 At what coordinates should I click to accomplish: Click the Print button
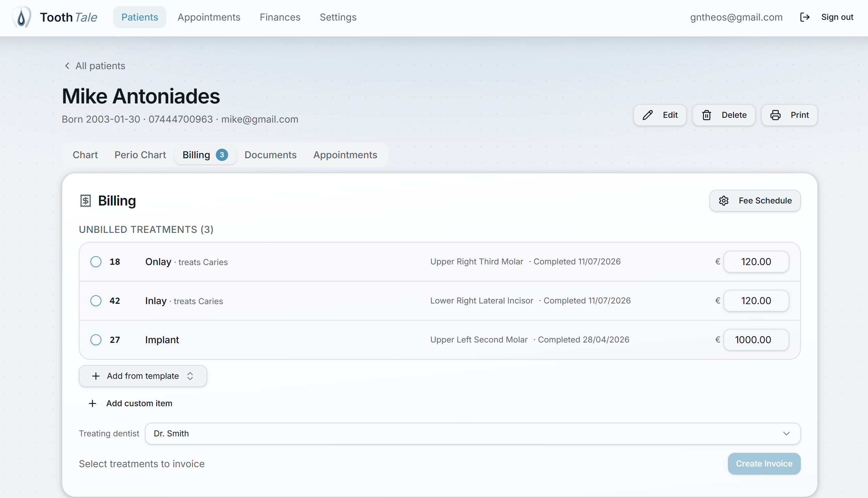[790, 115]
